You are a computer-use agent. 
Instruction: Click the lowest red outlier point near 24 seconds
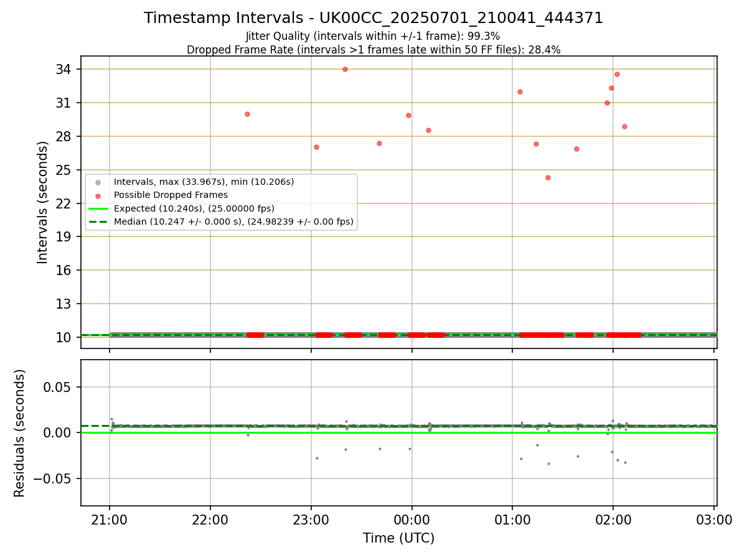[x=548, y=177]
